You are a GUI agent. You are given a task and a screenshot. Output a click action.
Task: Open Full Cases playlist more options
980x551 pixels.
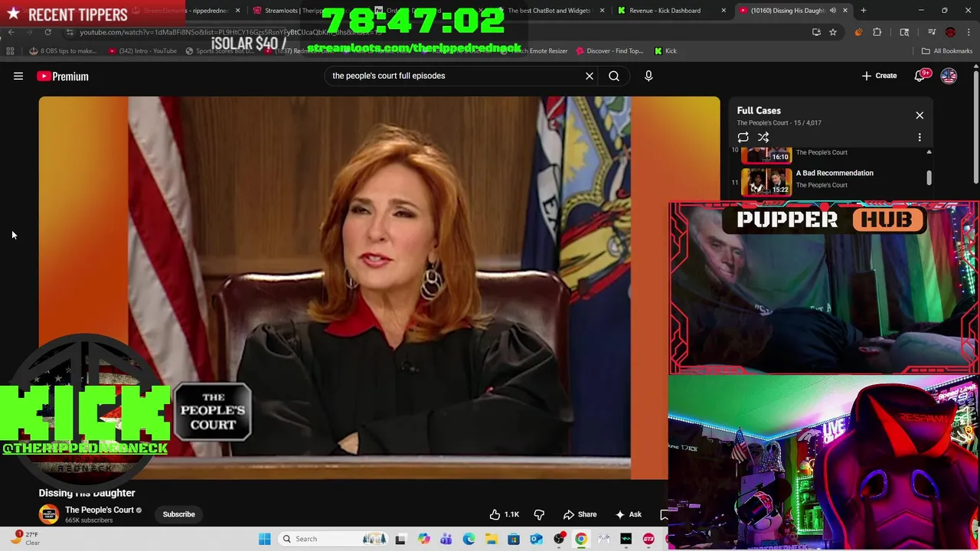(x=920, y=138)
